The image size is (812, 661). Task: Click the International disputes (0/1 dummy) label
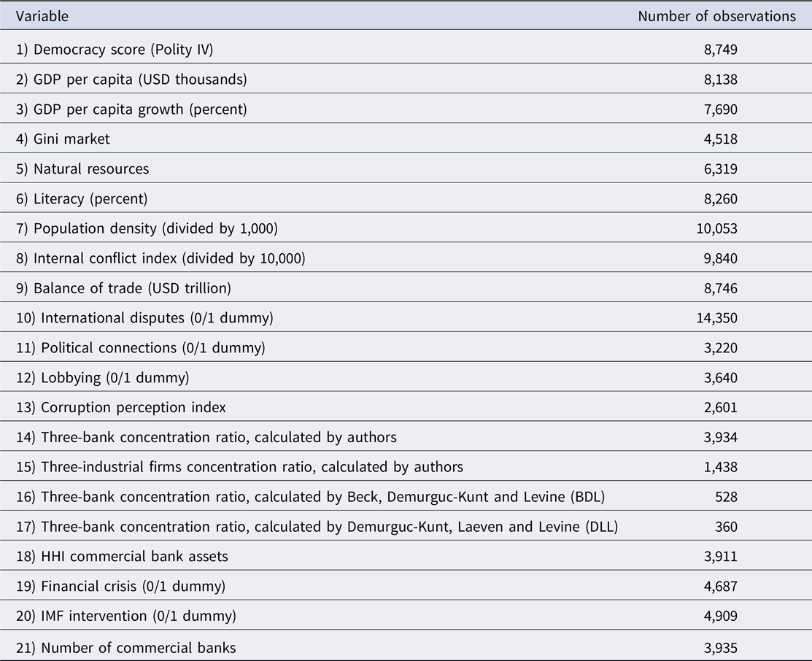(144, 318)
